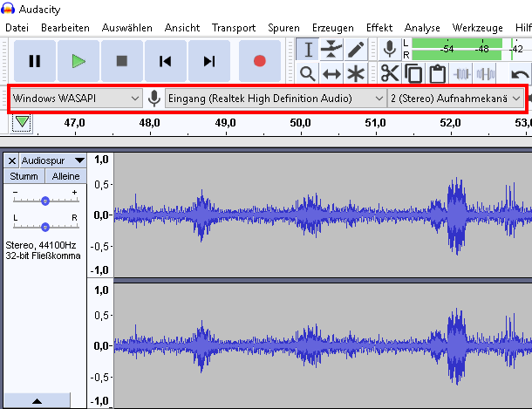Open the Ansicht menu
The image size is (532, 409).
pyautogui.click(x=182, y=28)
